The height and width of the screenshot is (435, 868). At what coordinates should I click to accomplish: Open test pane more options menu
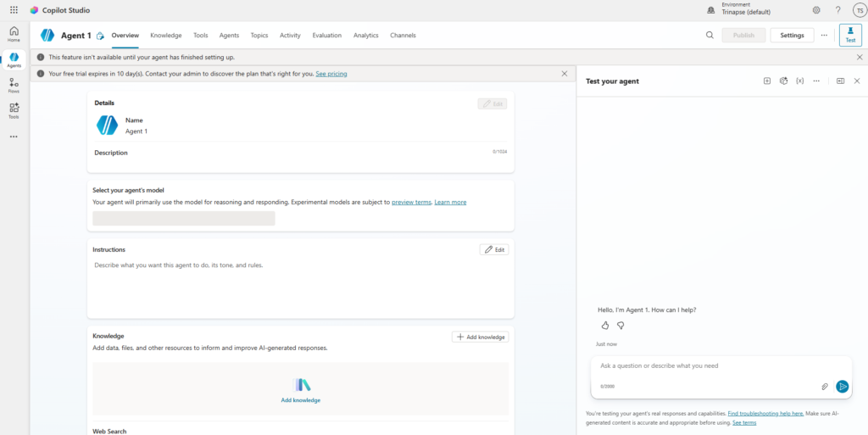coord(816,81)
